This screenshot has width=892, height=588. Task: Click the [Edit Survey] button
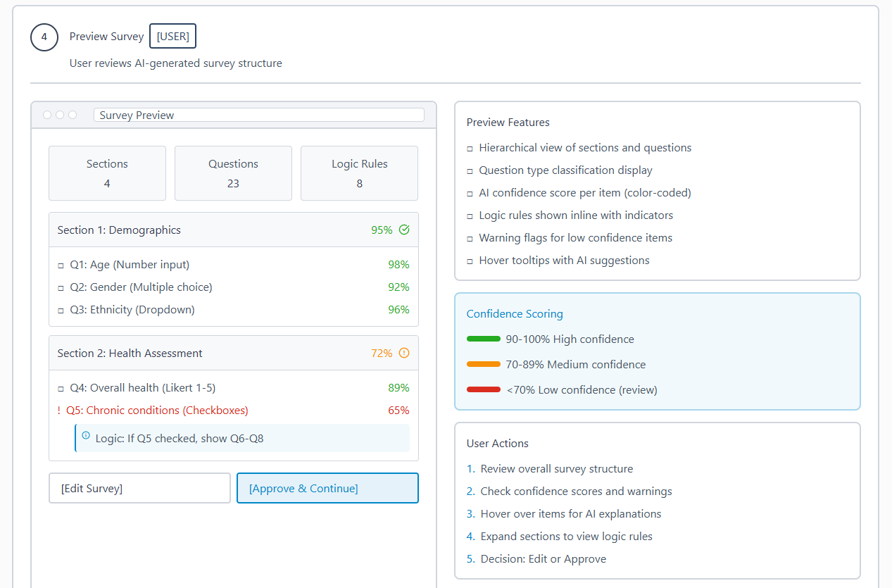point(139,488)
